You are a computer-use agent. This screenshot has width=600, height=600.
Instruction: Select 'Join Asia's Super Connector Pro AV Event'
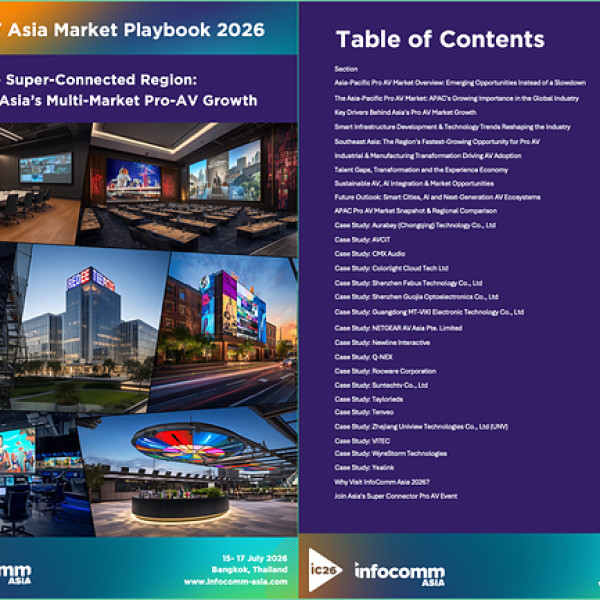pos(396,496)
